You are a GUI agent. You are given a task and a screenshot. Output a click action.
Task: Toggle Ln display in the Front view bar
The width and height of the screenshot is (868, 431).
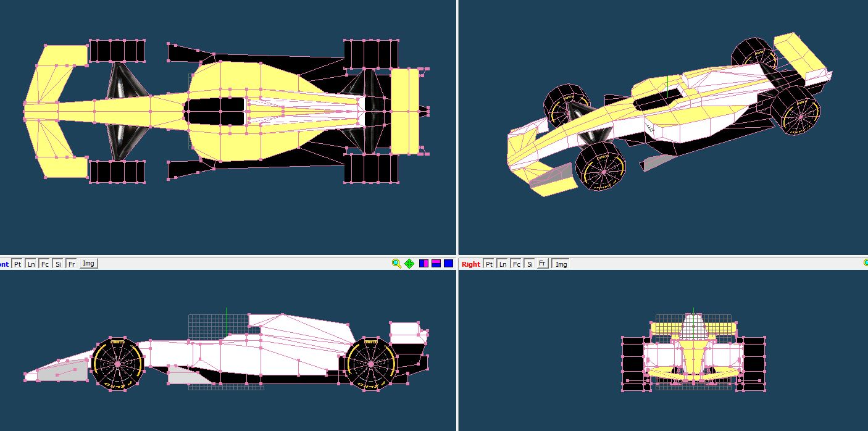[31, 264]
